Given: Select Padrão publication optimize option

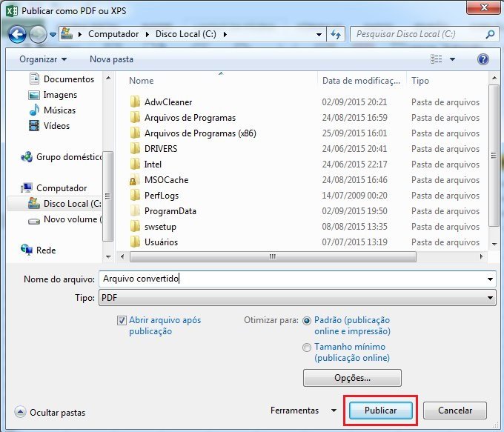Looking at the screenshot, I should pos(307,321).
